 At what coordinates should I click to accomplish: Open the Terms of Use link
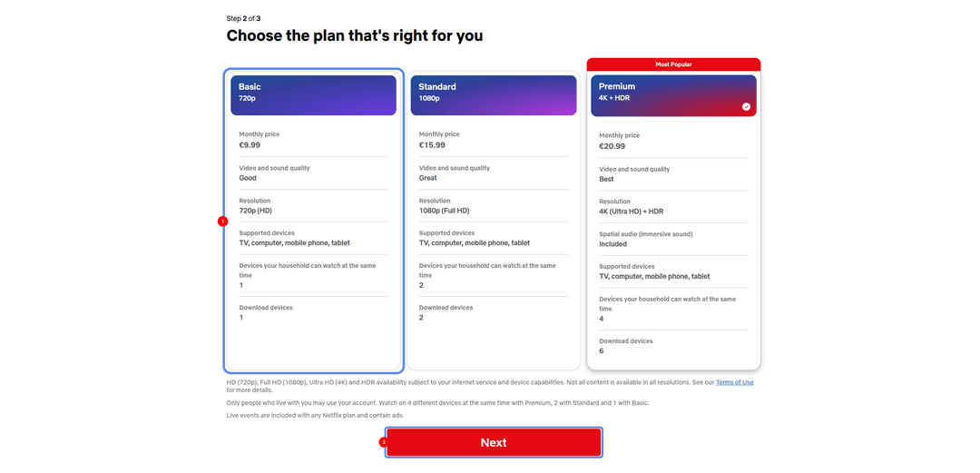coord(734,382)
